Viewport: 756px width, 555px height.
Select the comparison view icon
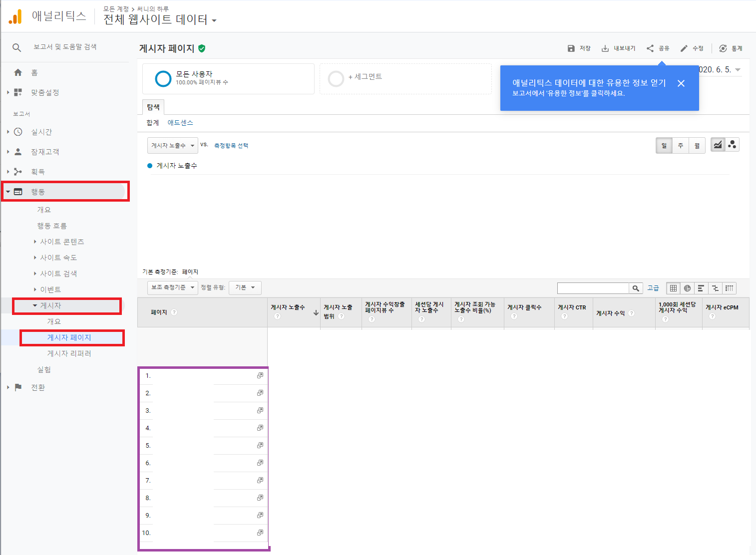pyautogui.click(x=715, y=288)
